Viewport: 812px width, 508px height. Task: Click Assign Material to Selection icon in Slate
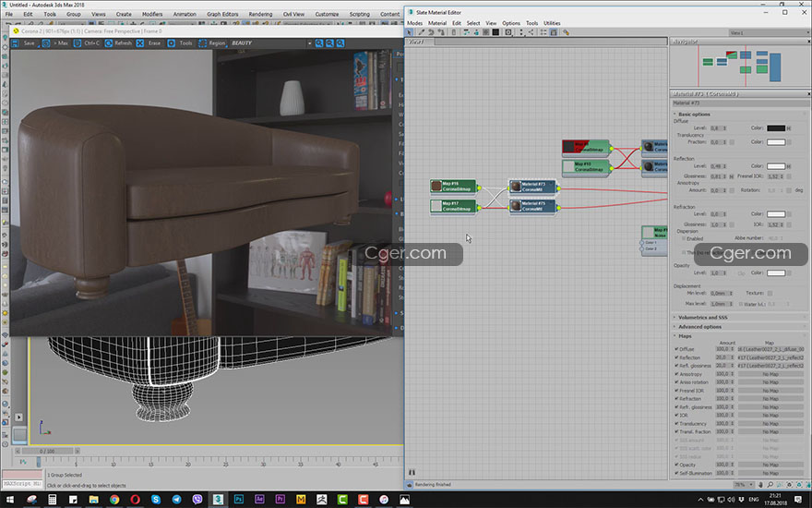441,32
